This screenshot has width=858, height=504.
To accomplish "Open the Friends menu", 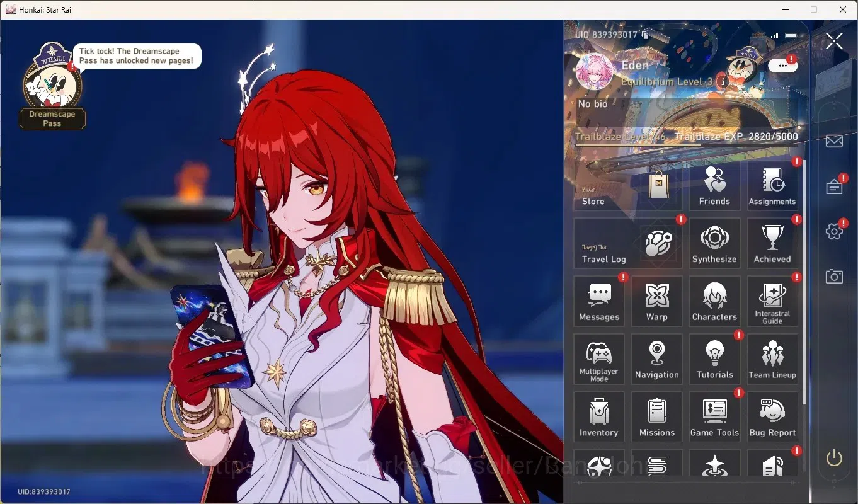I will coord(714,186).
